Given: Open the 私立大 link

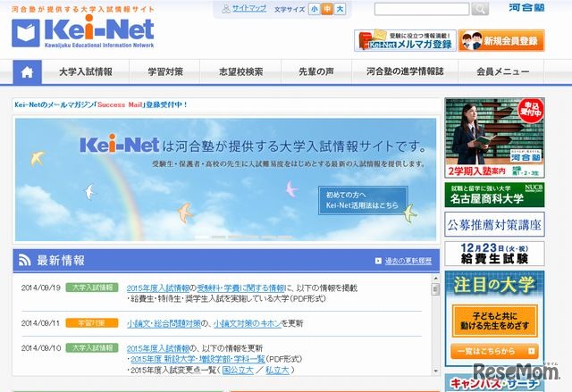Looking at the screenshot, I should click(277, 371).
